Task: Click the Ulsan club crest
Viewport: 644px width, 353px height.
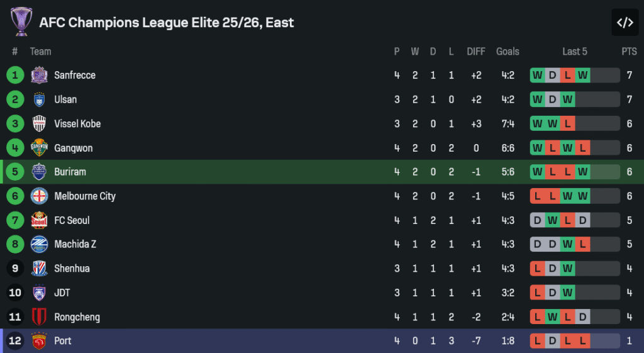Action: point(39,99)
